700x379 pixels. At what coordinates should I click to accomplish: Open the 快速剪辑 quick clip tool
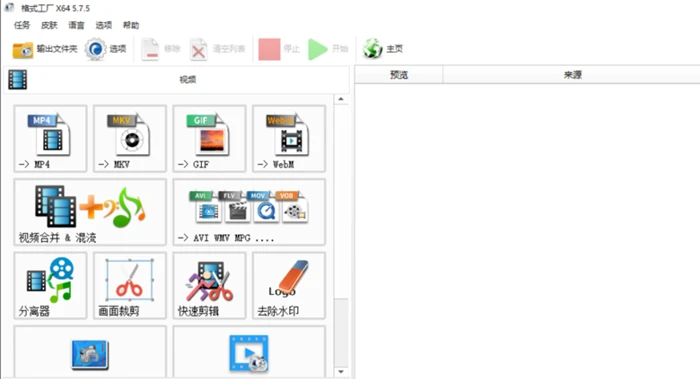(x=209, y=286)
